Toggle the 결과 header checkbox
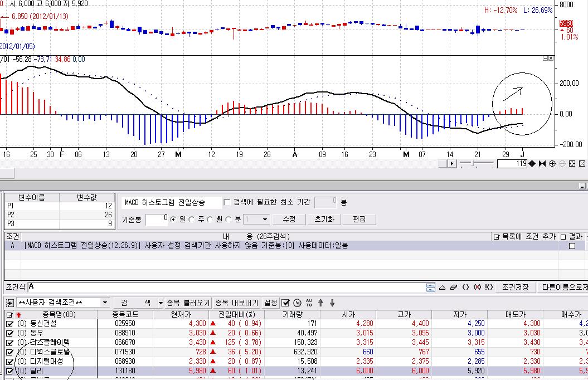This screenshot has width=588, height=380. [563, 237]
